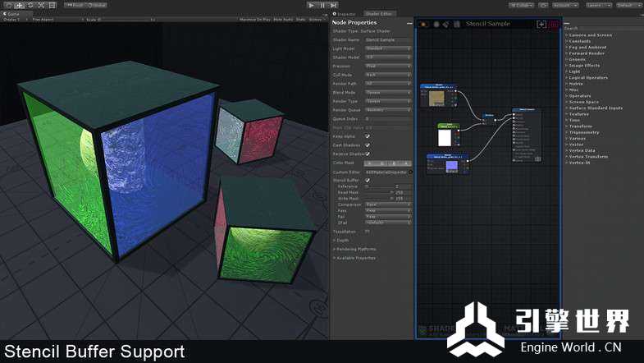Open the Layout dropdown
This screenshot has height=363, width=644.
tap(628, 6)
